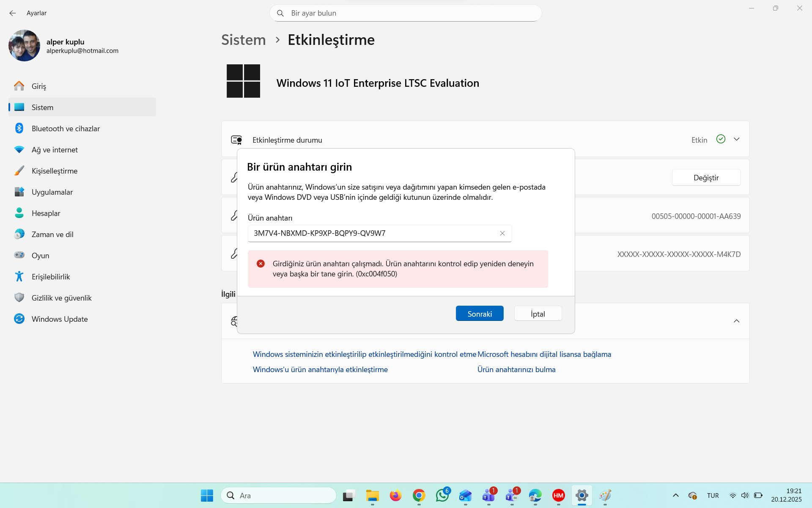The height and width of the screenshot is (508, 812).
Task: Open the Wi-Fi network tray icon
Action: pyautogui.click(x=733, y=495)
